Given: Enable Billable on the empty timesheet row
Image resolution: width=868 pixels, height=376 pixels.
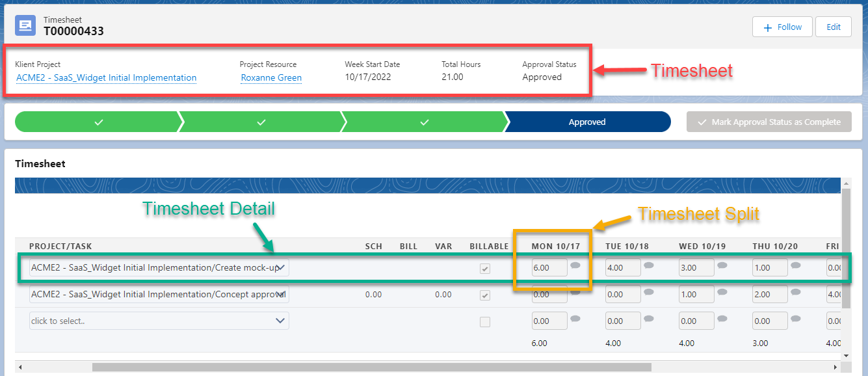Looking at the screenshot, I should [x=484, y=321].
